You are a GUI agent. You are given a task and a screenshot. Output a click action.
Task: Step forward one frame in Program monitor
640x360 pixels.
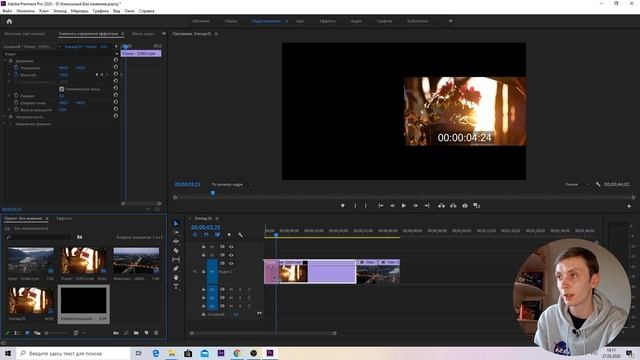coord(416,206)
